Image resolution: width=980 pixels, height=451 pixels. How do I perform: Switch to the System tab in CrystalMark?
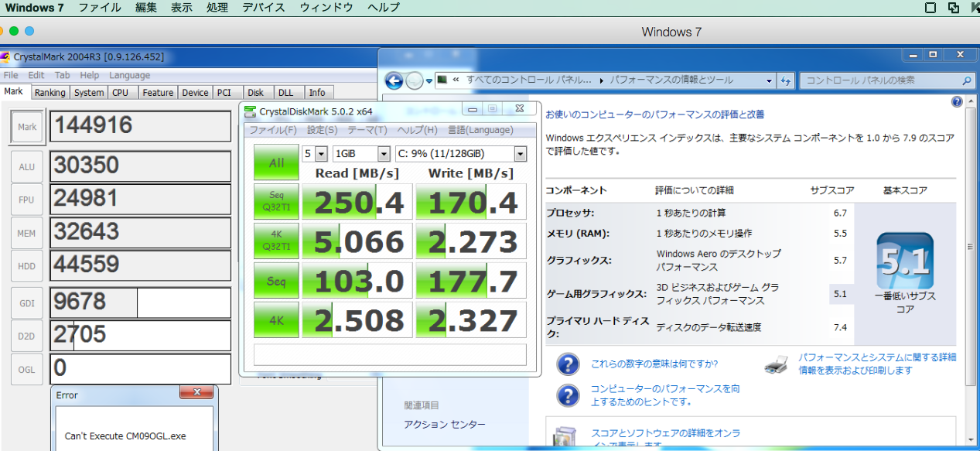(89, 92)
